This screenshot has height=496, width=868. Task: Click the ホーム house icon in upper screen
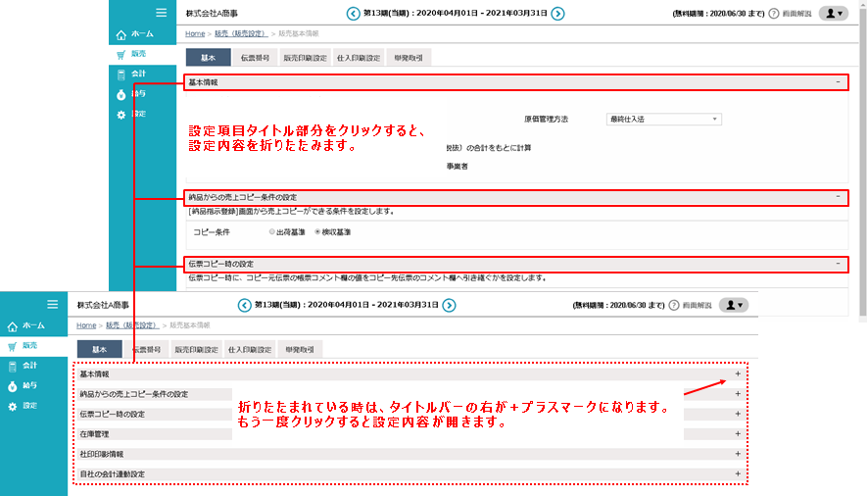[x=121, y=34]
